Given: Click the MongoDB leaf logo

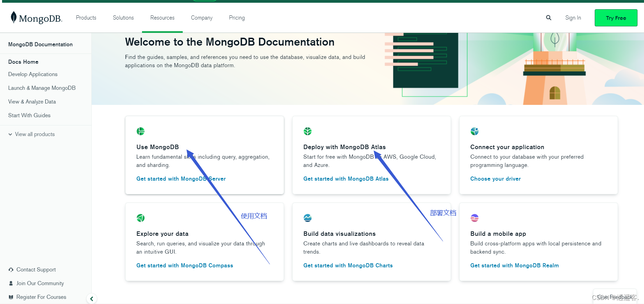Looking at the screenshot, I should pyautogui.click(x=36, y=18).
